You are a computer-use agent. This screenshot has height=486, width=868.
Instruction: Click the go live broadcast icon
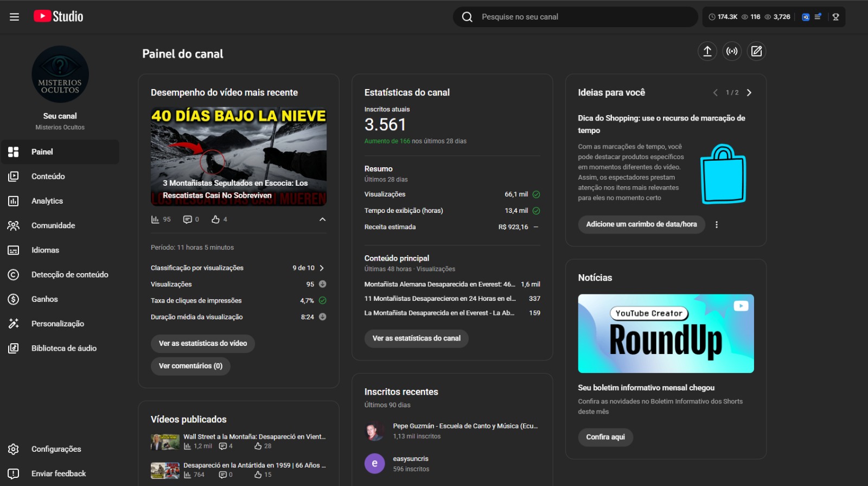coord(732,51)
